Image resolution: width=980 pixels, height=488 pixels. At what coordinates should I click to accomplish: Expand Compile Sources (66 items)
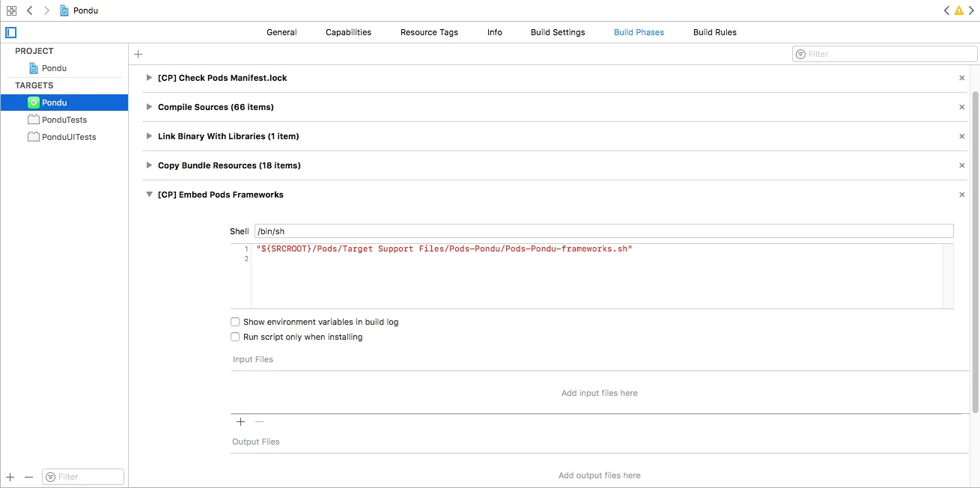[x=150, y=107]
